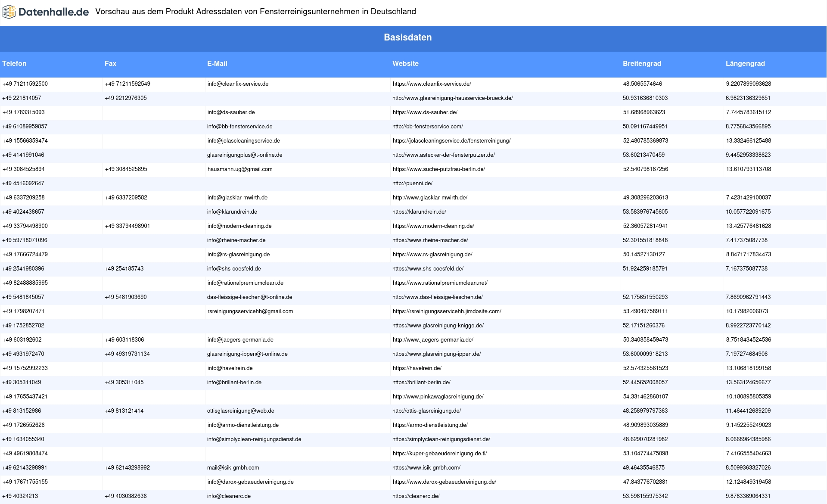The height and width of the screenshot is (504, 827).
Task: Open http://puenni.de/ website
Action: (x=412, y=184)
